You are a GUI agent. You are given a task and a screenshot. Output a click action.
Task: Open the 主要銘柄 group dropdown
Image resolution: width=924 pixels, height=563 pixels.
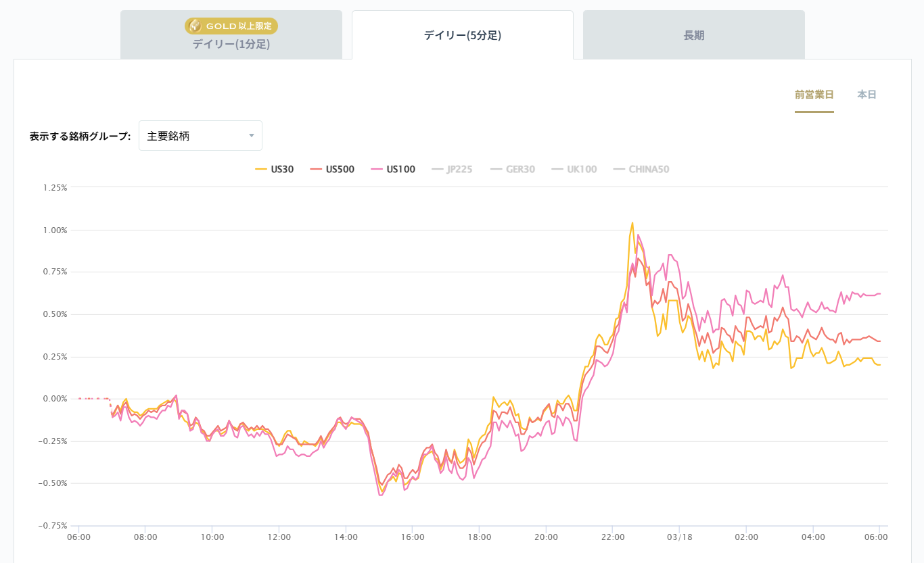click(200, 136)
